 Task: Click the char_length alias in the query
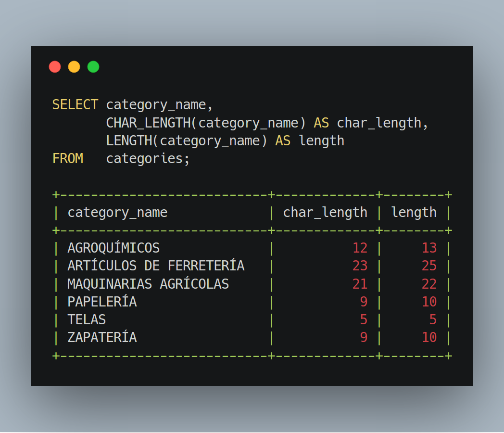tap(379, 123)
